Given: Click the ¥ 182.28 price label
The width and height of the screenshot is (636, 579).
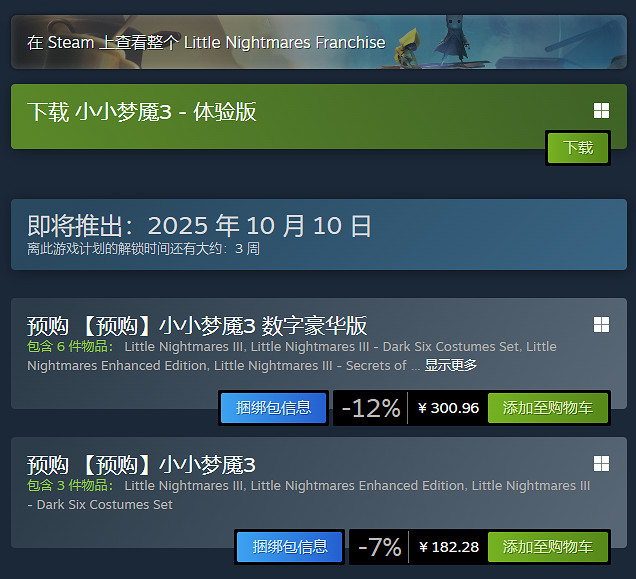Looking at the screenshot, I should pos(449,547).
